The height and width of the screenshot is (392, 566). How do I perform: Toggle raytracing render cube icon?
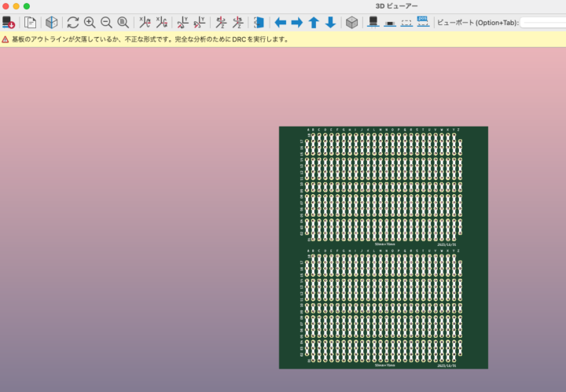tap(51, 23)
